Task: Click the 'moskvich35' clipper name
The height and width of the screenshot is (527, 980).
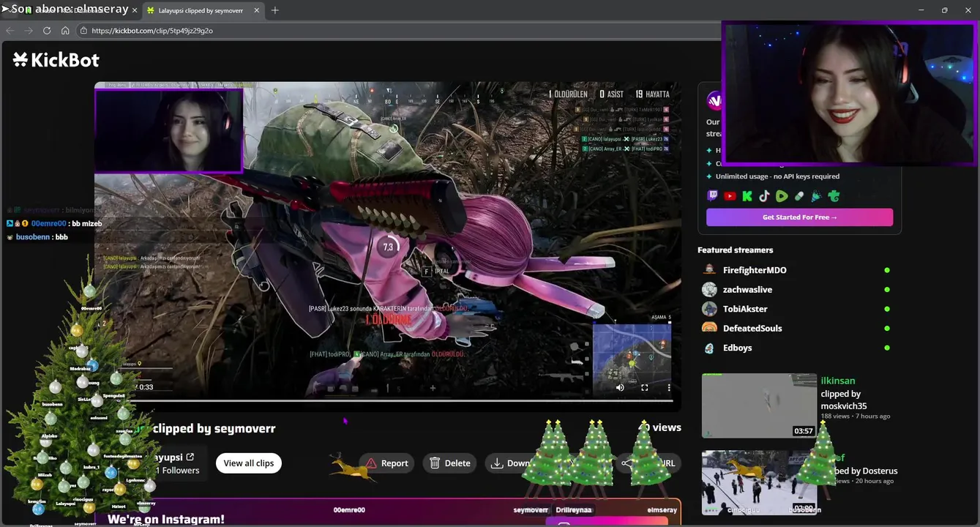Action: tap(844, 406)
